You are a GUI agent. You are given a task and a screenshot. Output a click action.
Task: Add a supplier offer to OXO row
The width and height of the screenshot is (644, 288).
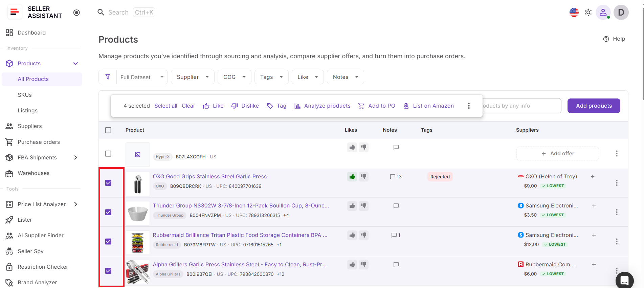pos(593,177)
